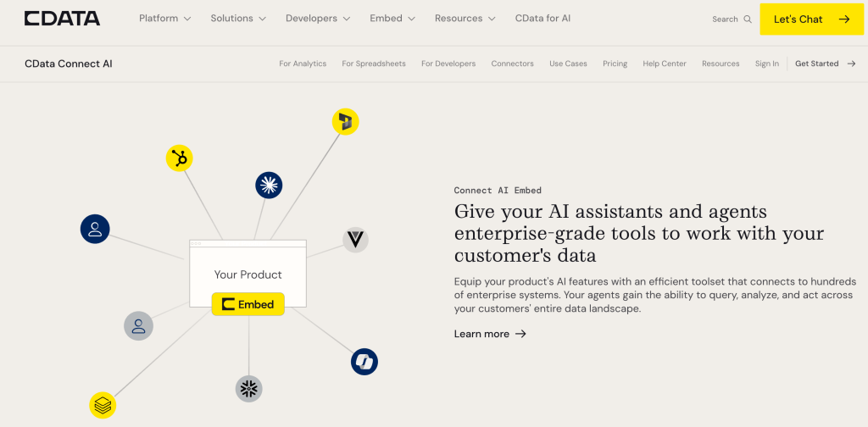
Task: Open the Help Center
Action: click(x=665, y=64)
